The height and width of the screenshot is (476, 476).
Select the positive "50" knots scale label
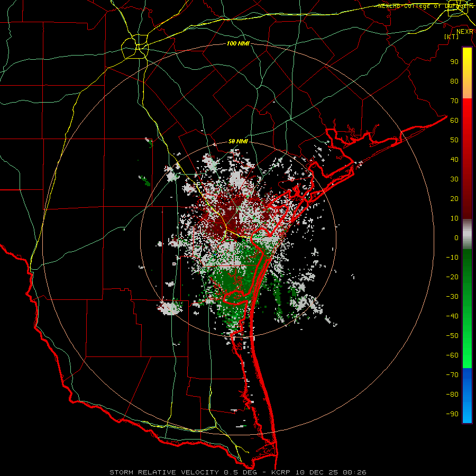click(x=454, y=140)
